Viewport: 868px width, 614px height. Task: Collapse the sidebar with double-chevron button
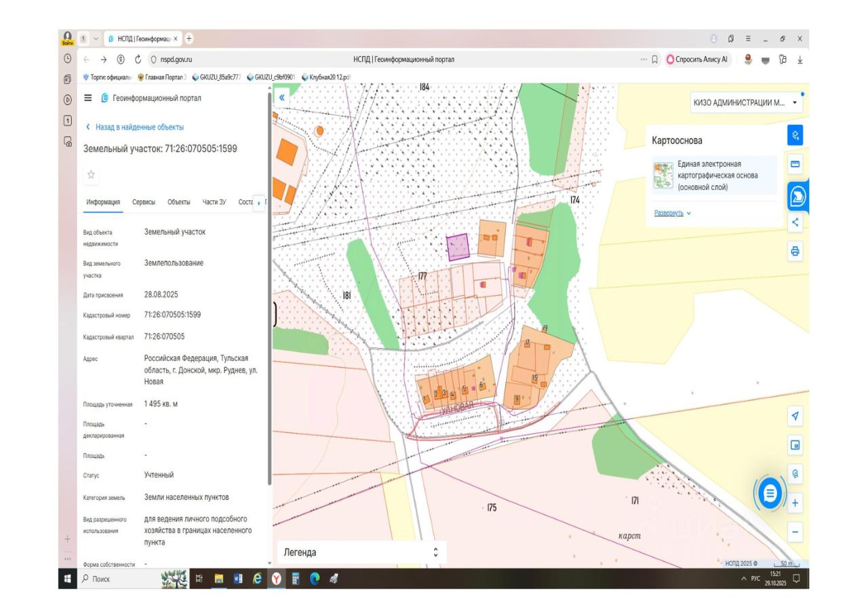[283, 98]
